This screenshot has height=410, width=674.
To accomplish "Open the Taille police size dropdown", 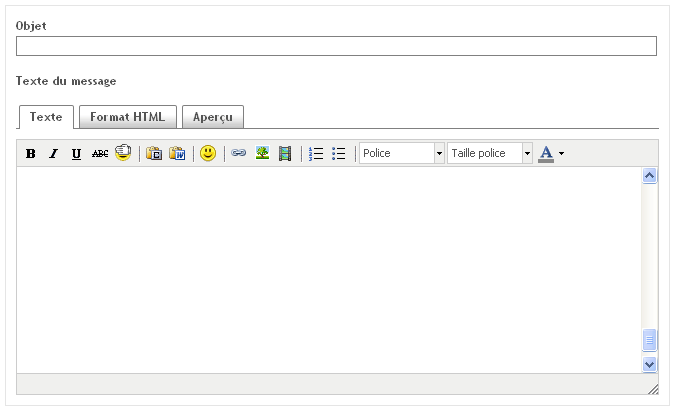I will click(x=527, y=154).
